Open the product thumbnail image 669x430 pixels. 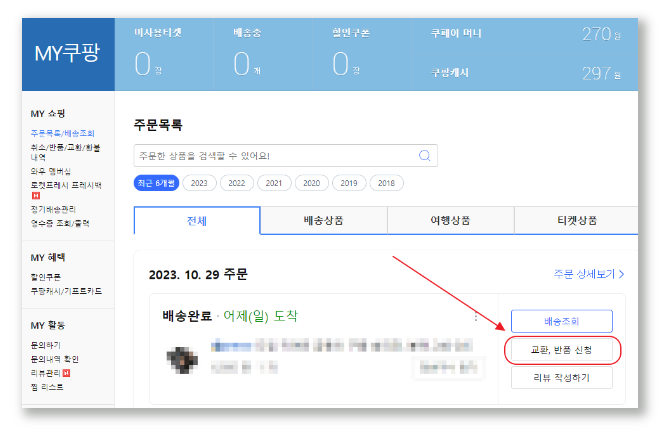click(x=182, y=360)
